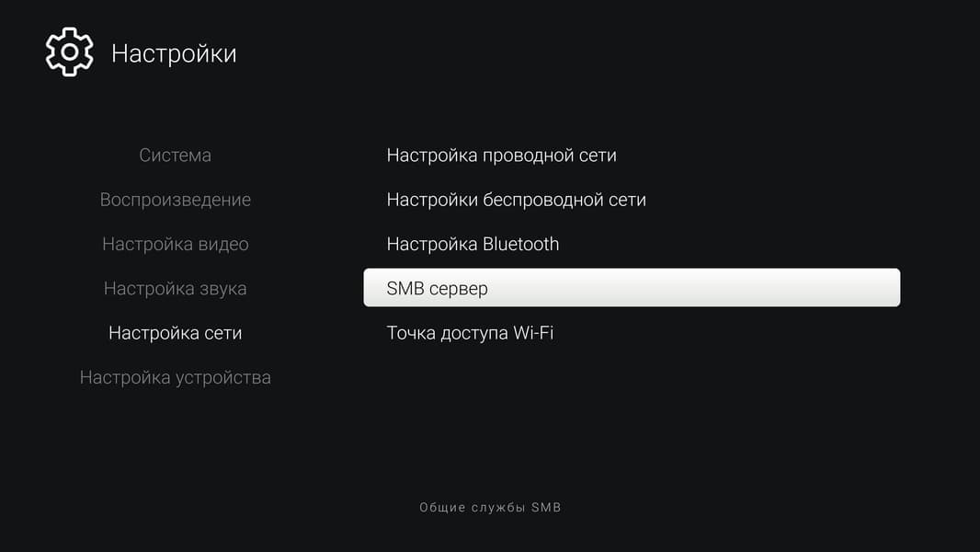Activate the highlighted SMB сервер entry
980x552 pixels.
coord(632,288)
